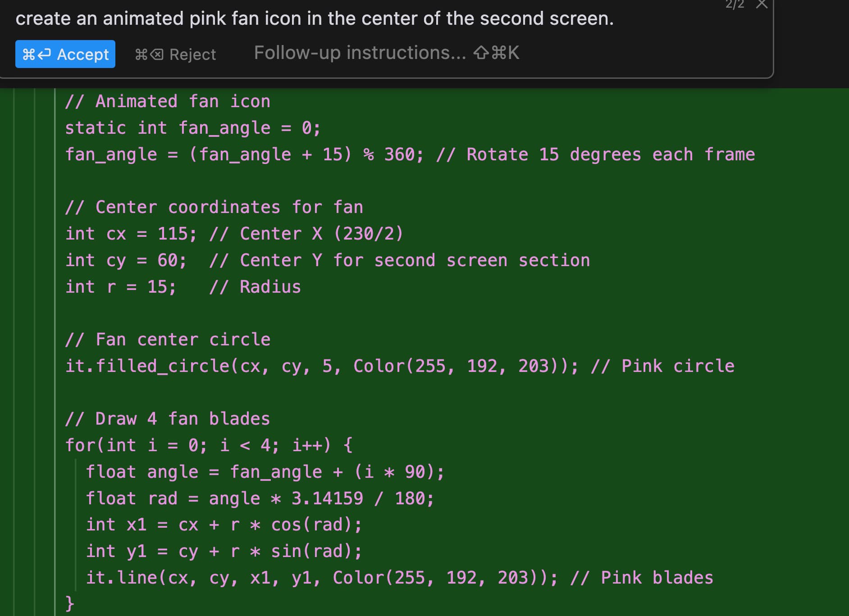The image size is (849, 616).
Task: Click the 'int cx = 115;' declaration
Action: pos(131,234)
